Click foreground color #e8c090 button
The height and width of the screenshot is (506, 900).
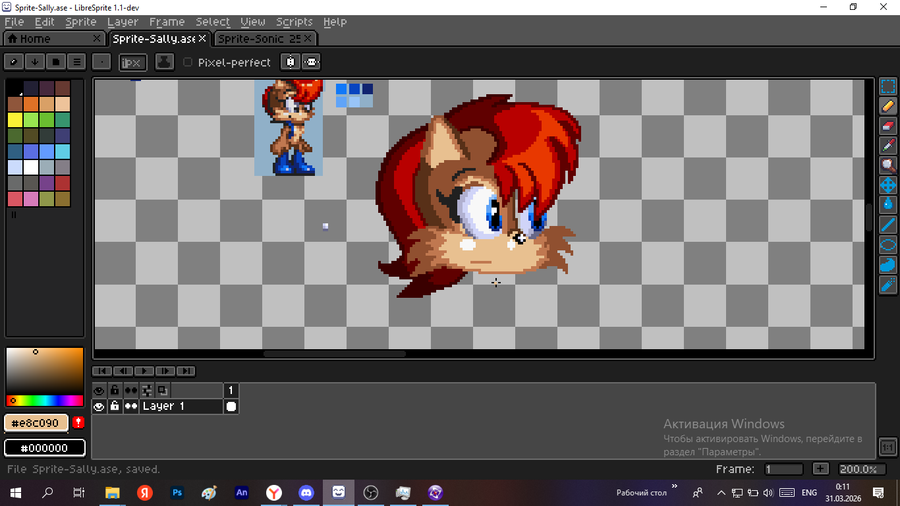[36, 423]
